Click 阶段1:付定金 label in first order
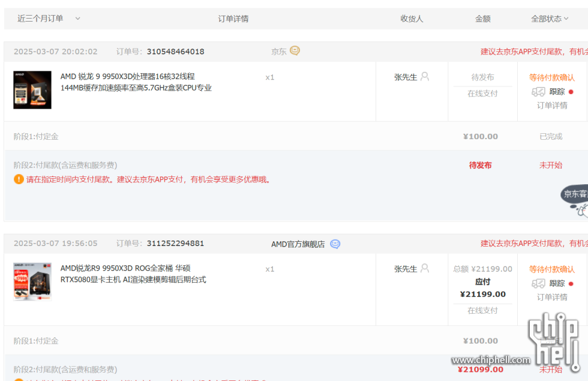The image size is (588, 381). coord(36,137)
